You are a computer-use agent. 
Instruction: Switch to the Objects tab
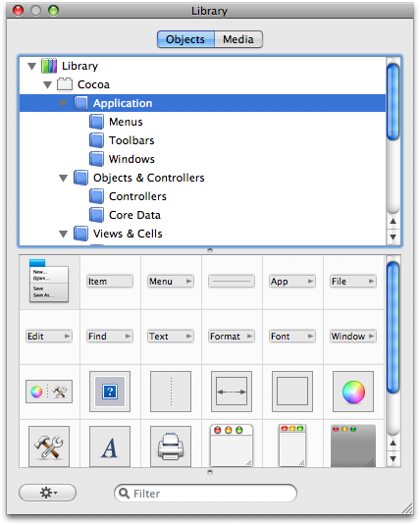(185, 39)
